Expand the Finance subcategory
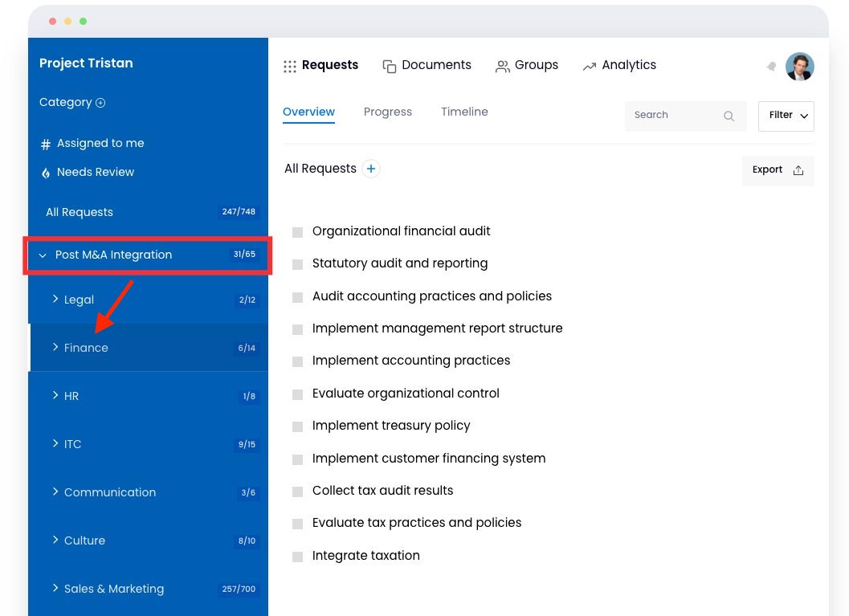This screenshot has width=849, height=616. click(x=55, y=348)
